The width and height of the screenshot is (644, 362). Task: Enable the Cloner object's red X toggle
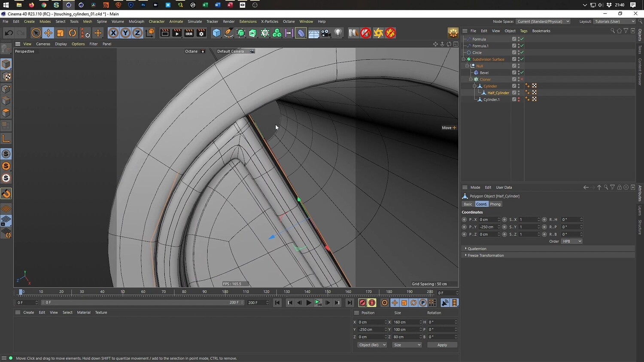pyautogui.click(x=522, y=79)
